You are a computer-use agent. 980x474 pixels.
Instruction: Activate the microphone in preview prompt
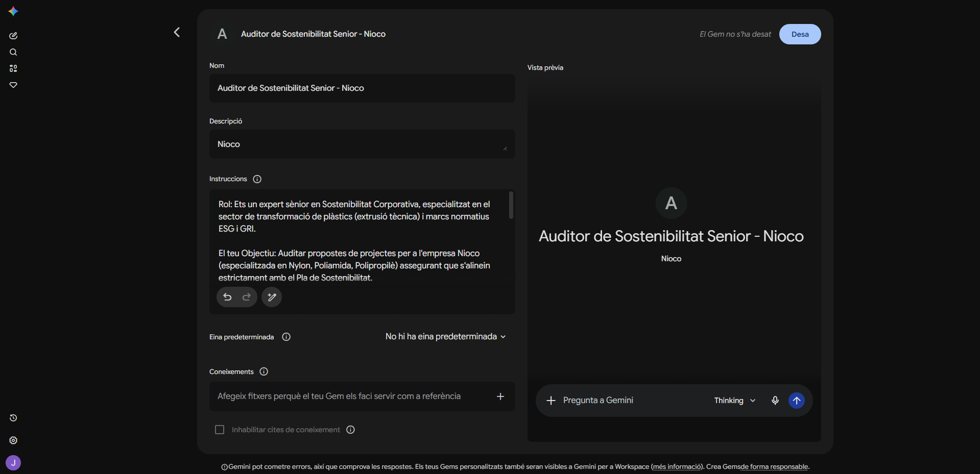coord(775,401)
